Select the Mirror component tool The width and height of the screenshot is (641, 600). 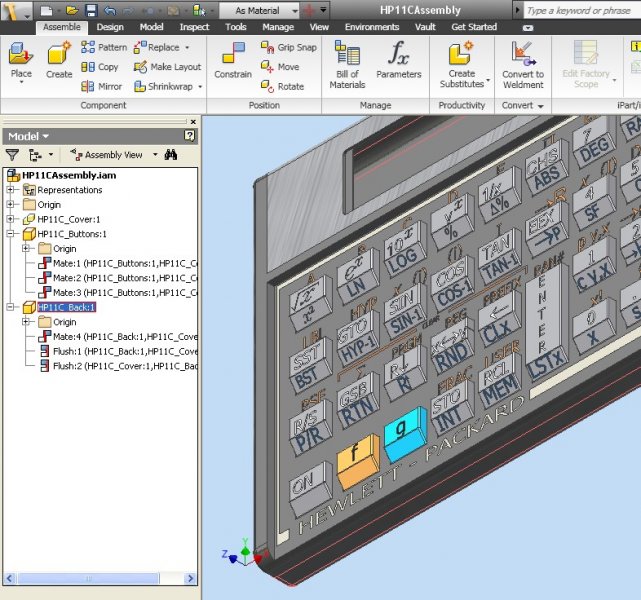pyautogui.click(x=101, y=87)
